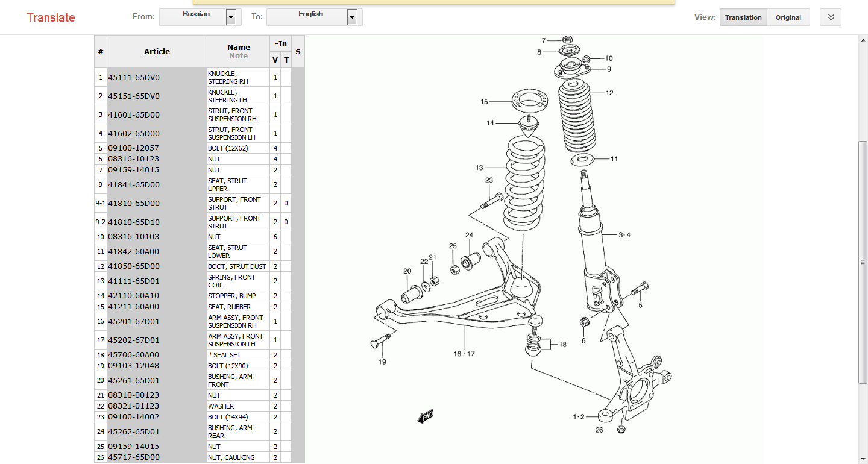The image size is (868, 464).
Task: Click the SEAT, RUBBER name cell
Action: coord(238,307)
